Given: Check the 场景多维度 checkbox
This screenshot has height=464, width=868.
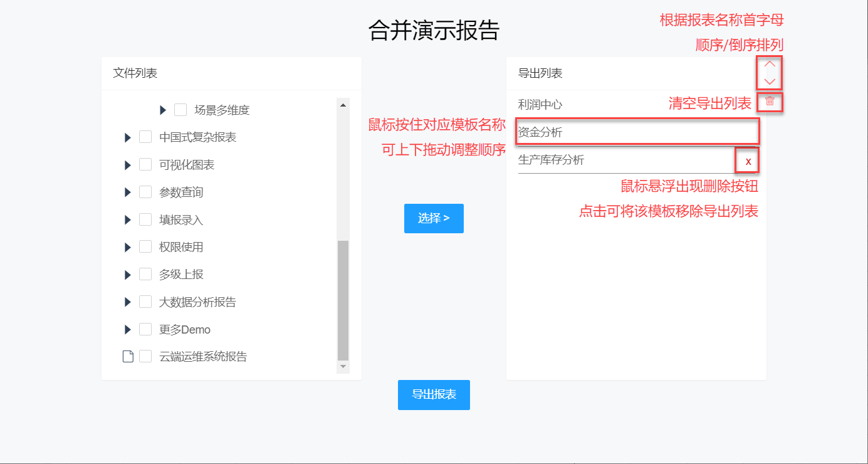Looking at the screenshot, I should (x=180, y=110).
